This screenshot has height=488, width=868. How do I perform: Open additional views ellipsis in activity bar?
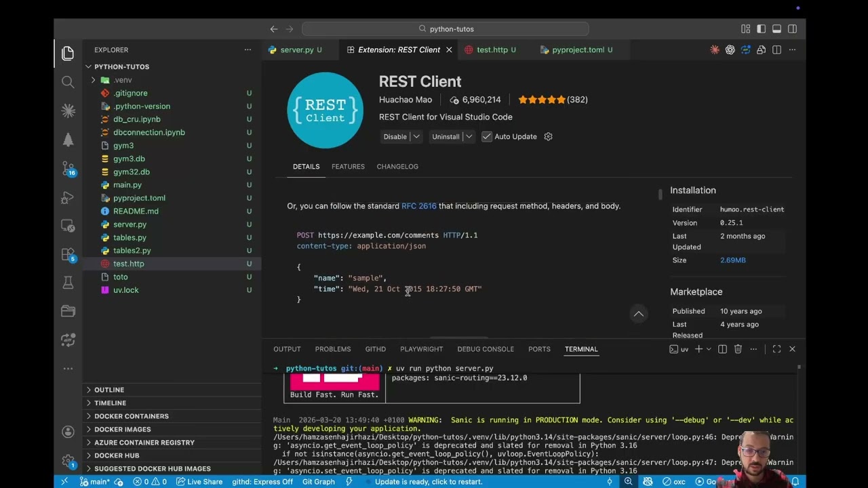(x=68, y=368)
